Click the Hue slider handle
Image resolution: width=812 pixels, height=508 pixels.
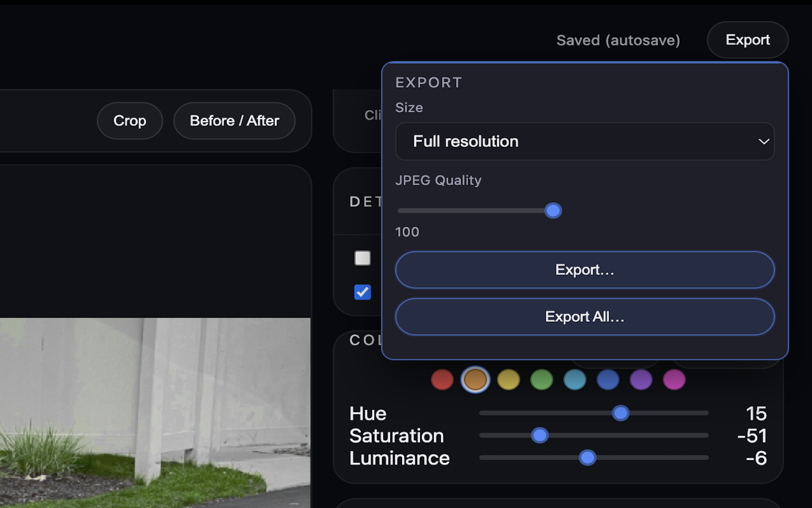[x=621, y=413]
